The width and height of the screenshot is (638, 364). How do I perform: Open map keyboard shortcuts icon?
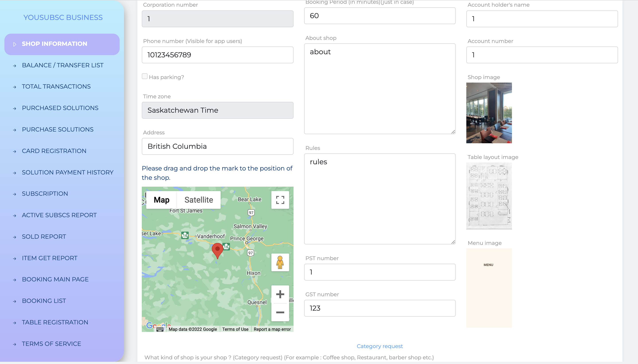tap(160, 329)
